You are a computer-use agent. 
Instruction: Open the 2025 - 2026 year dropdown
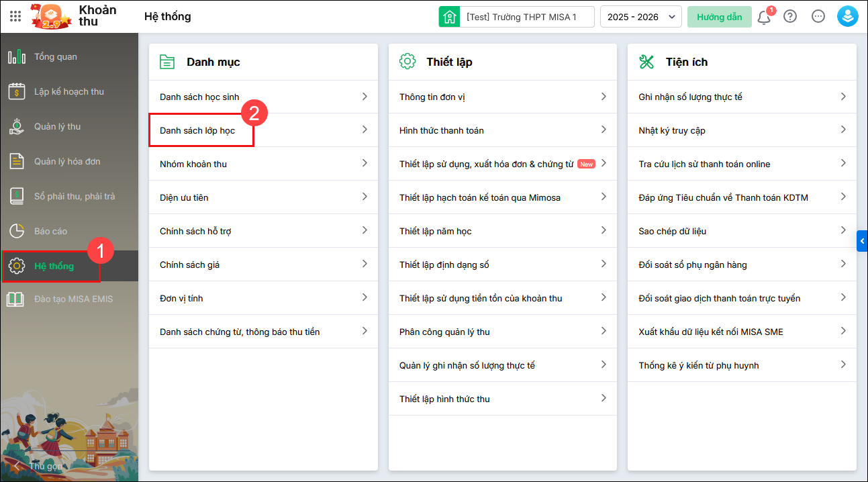point(640,17)
